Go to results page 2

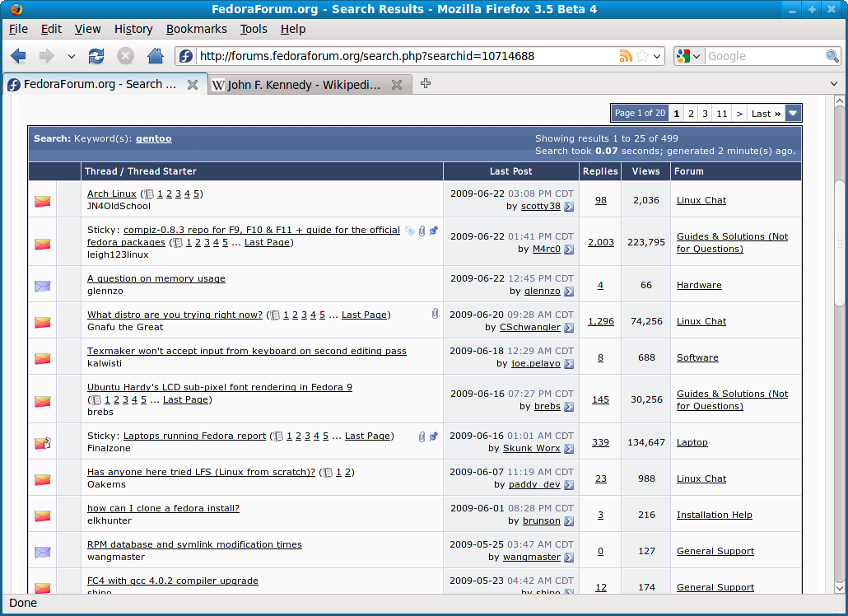point(692,114)
